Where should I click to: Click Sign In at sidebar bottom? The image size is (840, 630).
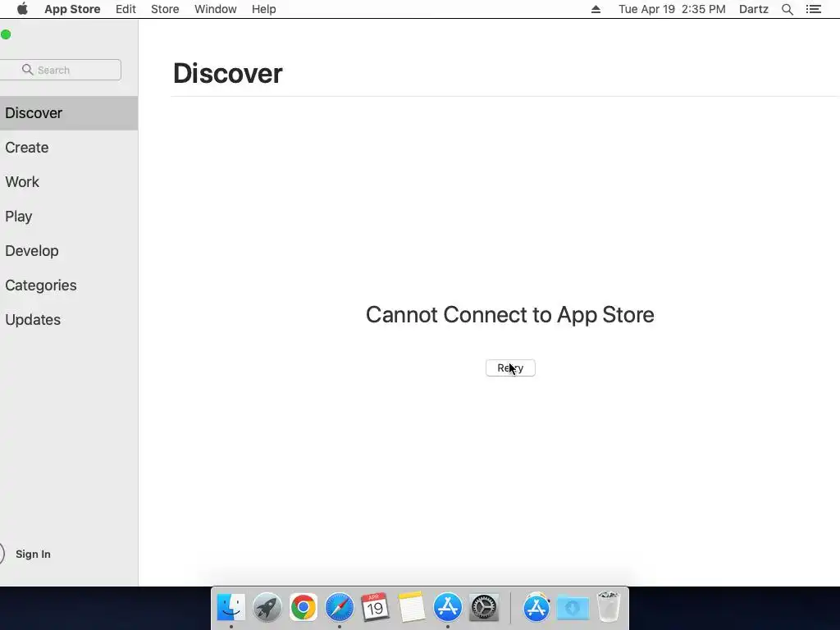[x=33, y=554]
